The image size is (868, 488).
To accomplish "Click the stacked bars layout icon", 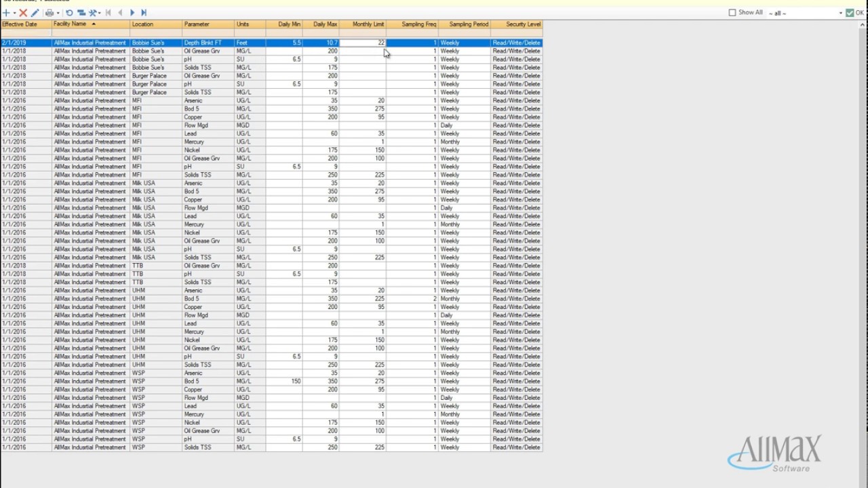I will (x=81, y=13).
